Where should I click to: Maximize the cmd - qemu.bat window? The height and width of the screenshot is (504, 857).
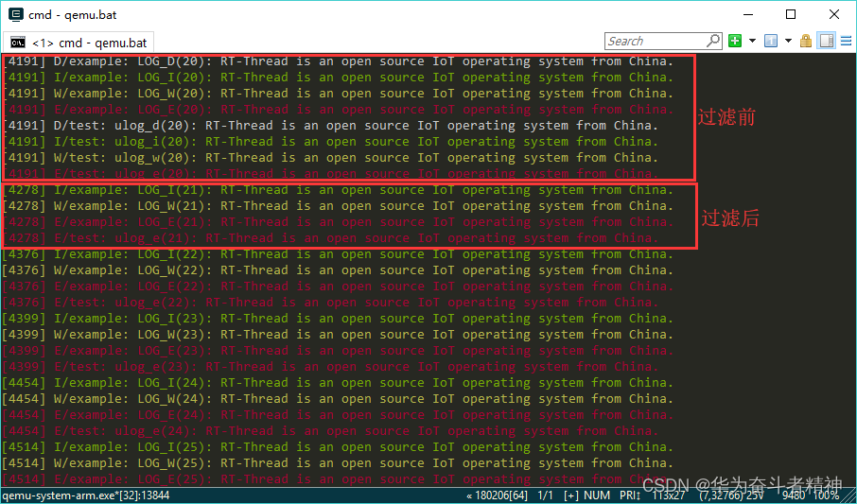(791, 15)
